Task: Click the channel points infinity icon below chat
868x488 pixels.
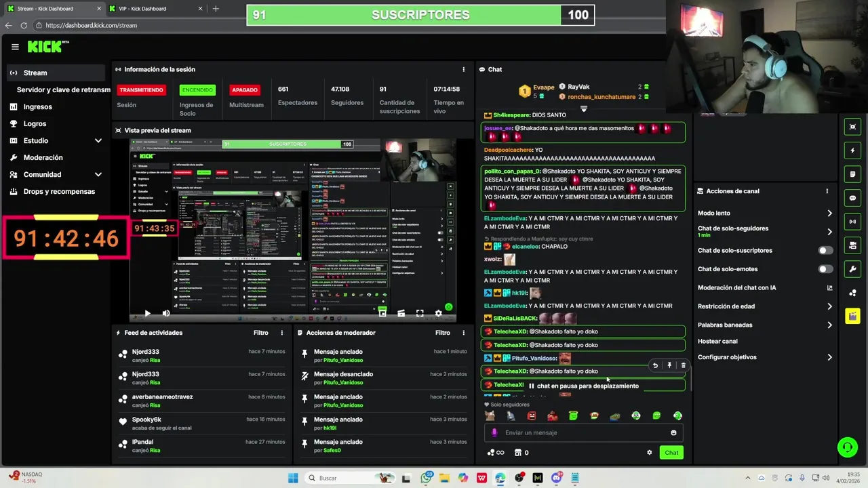Action: click(496, 453)
